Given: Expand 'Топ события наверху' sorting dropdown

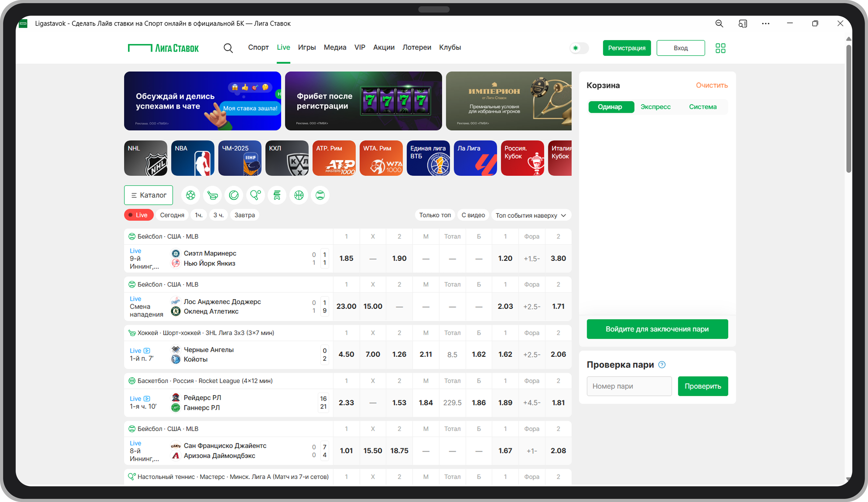Looking at the screenshot, I should coord(531,215).
